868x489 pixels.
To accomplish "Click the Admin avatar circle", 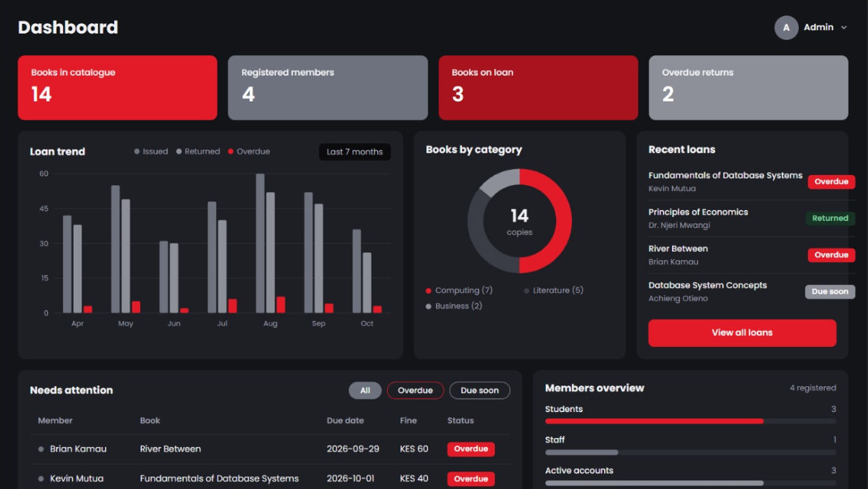I will pos(786,27).
